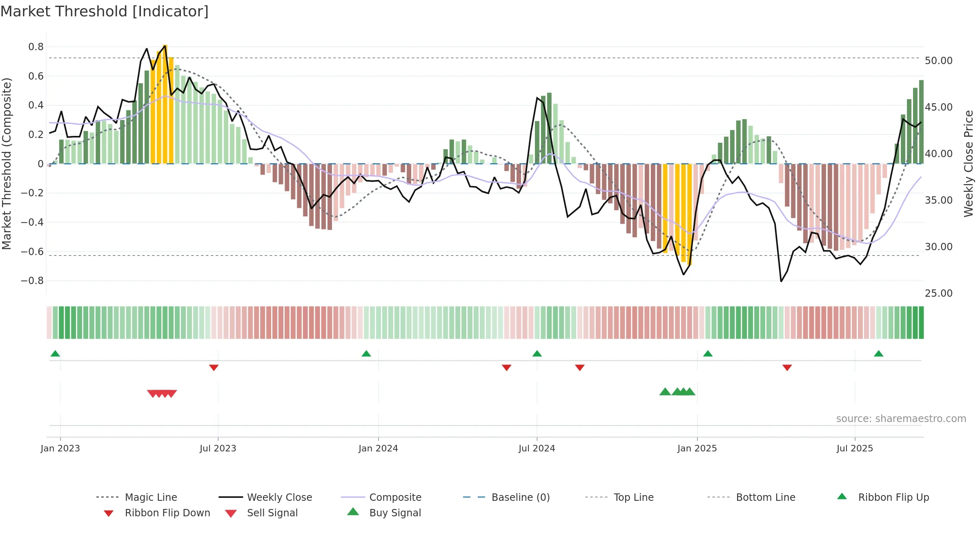The image size is (980, 551).
Task: Click the red Ribbon Flip Down icon in legend
Action: coord(108,513)
